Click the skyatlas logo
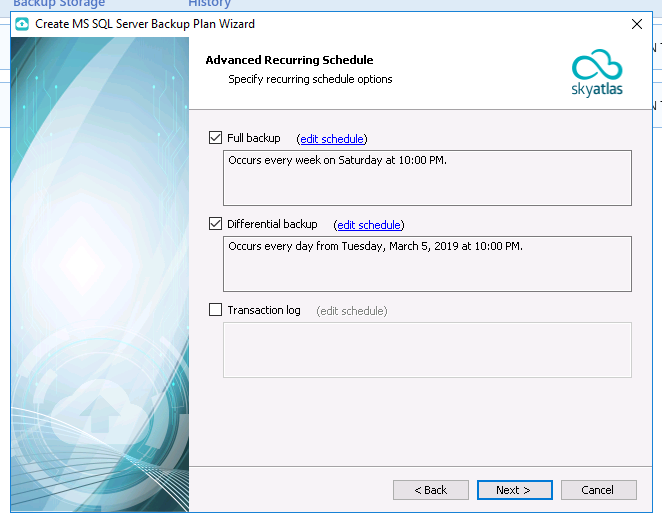Viewport: 662px width, 532px height. (597, 73)
